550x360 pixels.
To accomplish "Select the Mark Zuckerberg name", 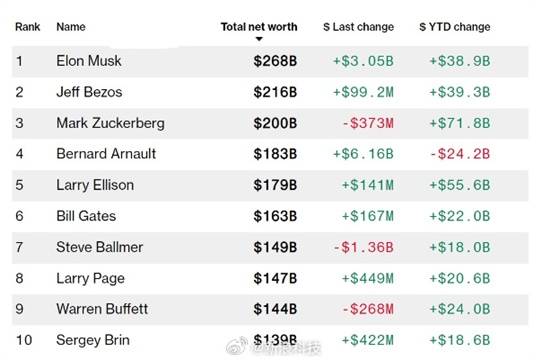I will [x=110, y=123].
